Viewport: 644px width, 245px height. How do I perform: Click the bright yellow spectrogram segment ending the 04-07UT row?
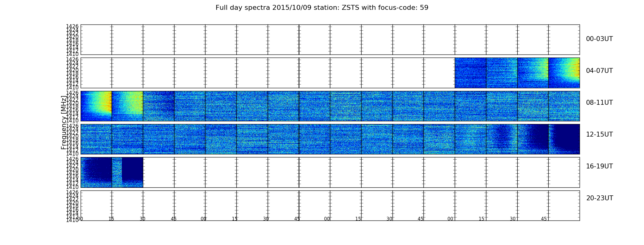(564, 73)
